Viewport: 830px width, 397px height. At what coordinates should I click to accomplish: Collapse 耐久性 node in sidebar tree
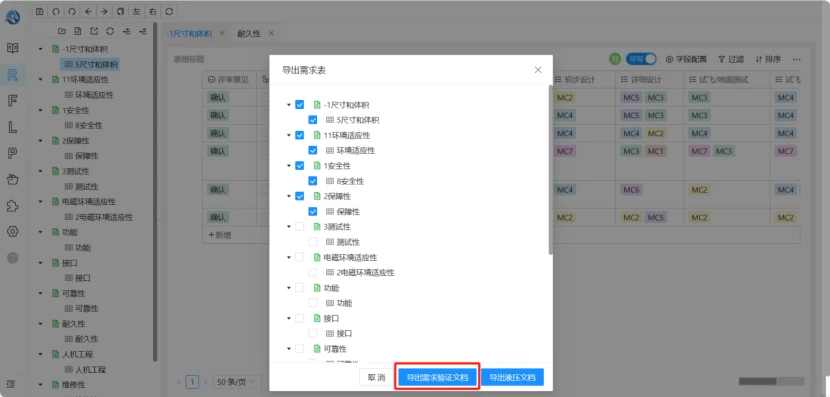tap(40, 323)
